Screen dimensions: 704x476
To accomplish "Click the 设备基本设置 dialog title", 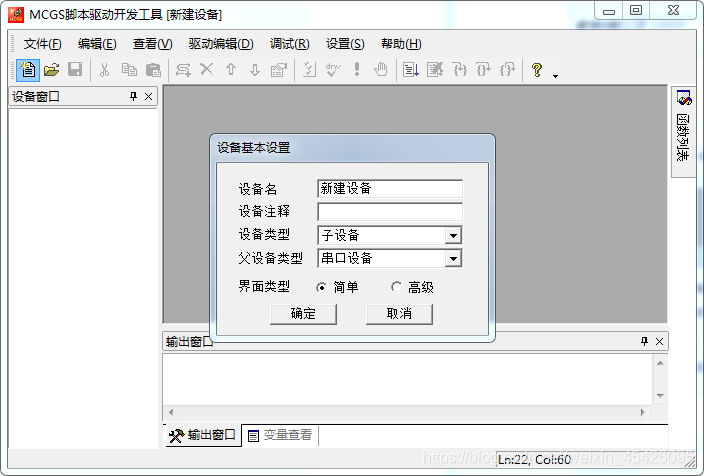I will [254, 148].
